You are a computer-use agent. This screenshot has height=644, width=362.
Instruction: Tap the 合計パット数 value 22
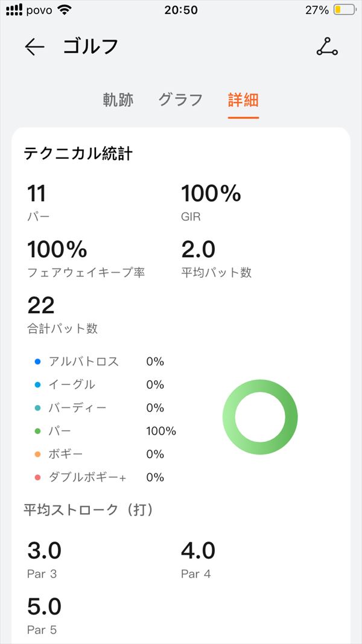click(x=41, y=305)
